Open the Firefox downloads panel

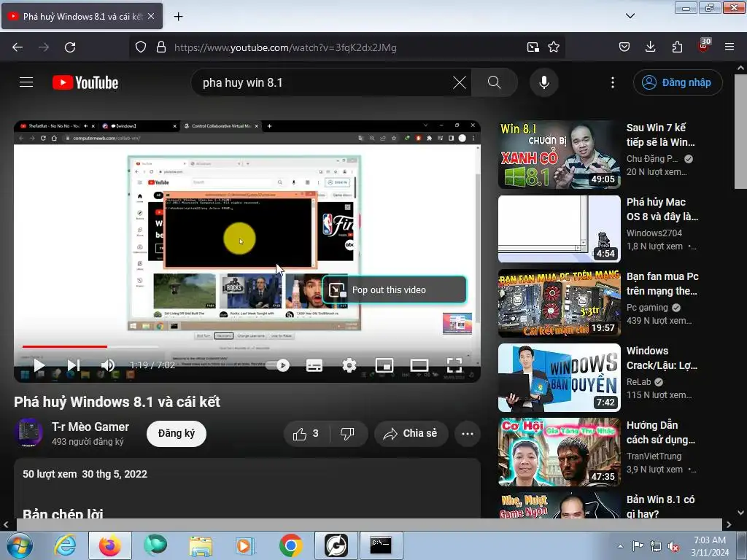click(650, 47)
